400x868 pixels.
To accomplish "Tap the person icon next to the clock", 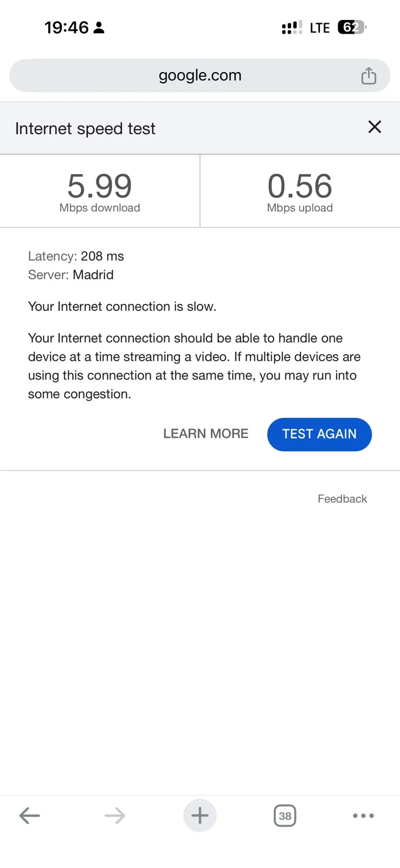I will pos(99,28).
